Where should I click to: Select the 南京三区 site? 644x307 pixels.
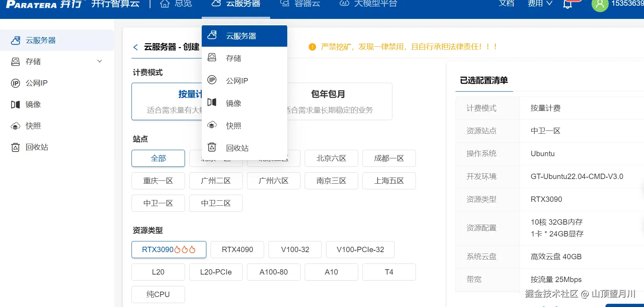(x=331, y=181)
